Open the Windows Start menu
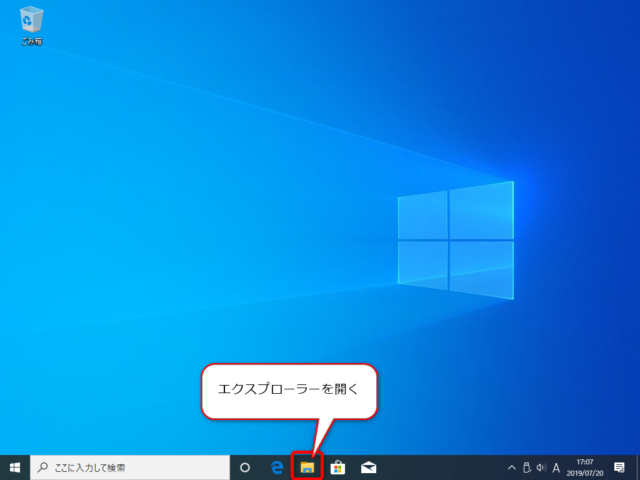Screen dimensions: 640x480 (x=15, y=468)
